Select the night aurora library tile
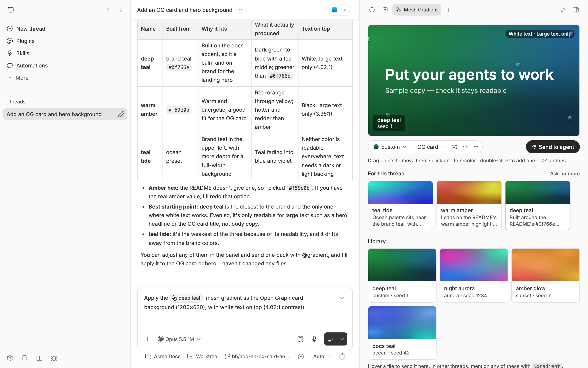588x368 pixels. pyautogui.click(x=473, y=275)
